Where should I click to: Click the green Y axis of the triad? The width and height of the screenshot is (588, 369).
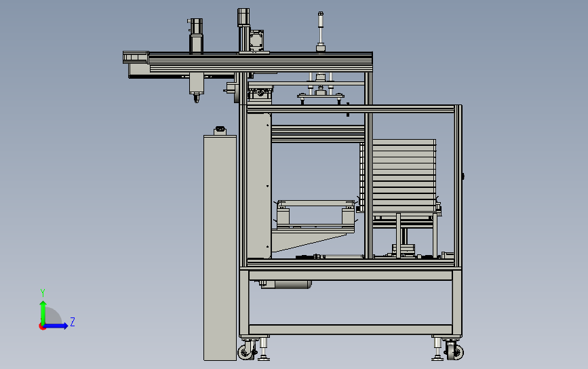pos(43,313)
